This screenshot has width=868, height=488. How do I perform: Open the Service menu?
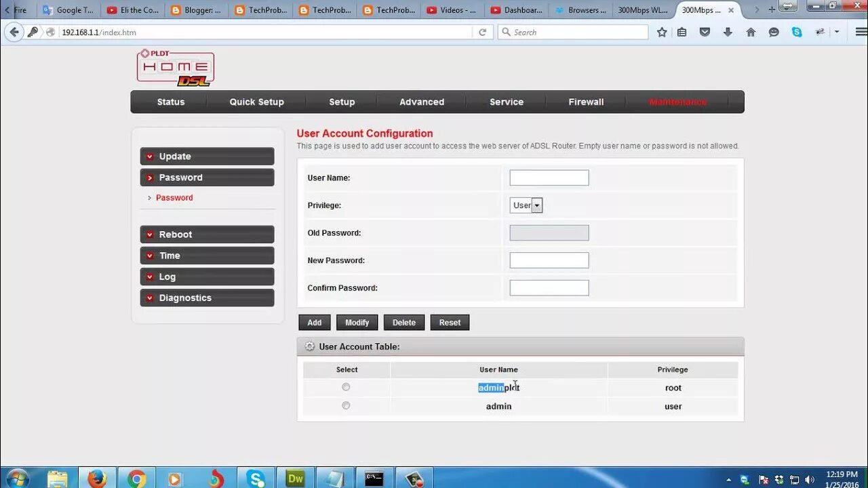click(507, 102)
